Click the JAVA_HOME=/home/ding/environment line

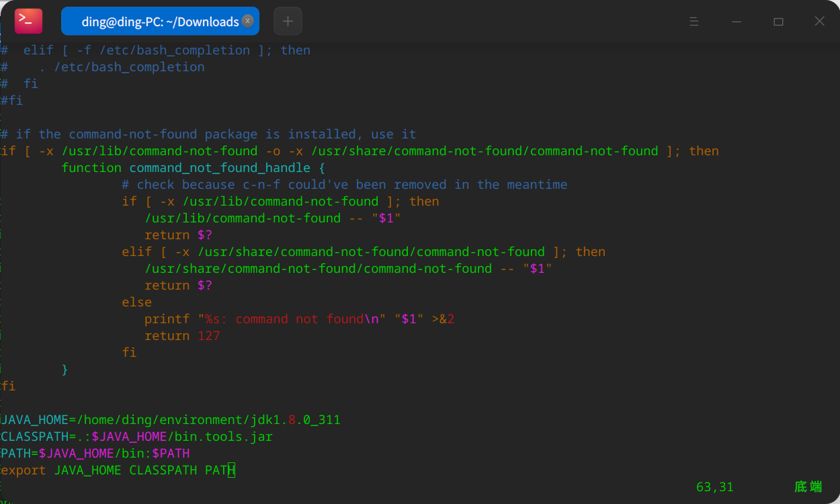point(171,420)
